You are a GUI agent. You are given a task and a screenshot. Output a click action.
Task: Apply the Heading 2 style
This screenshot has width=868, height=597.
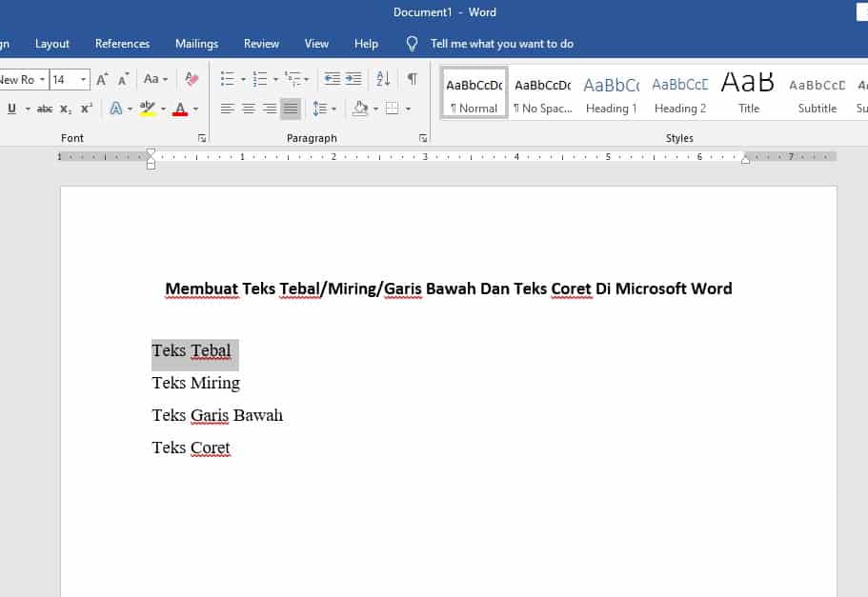coord(680,93)
